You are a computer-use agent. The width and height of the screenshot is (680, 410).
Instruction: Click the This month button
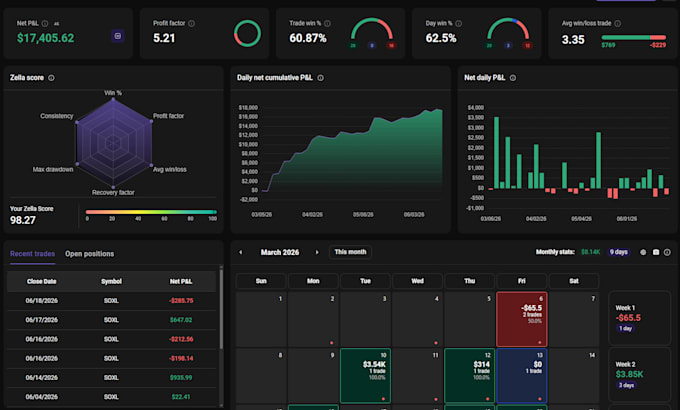pyautogui.click(x=350, y=252)
